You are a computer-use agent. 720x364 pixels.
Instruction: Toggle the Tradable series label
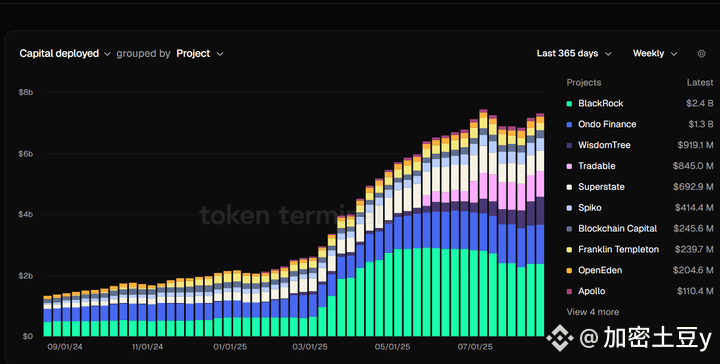pos(596,166)
